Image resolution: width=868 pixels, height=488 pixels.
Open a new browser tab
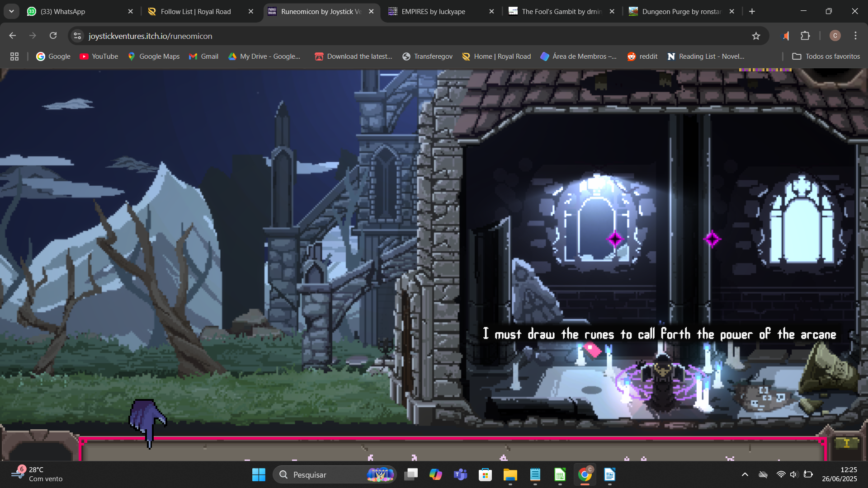752,12
